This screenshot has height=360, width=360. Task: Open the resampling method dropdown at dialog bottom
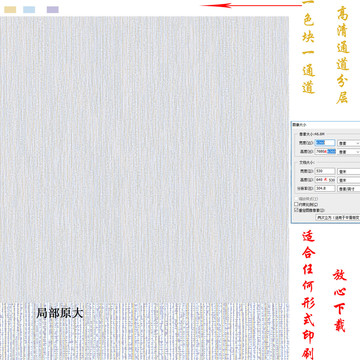coord(338,217)
